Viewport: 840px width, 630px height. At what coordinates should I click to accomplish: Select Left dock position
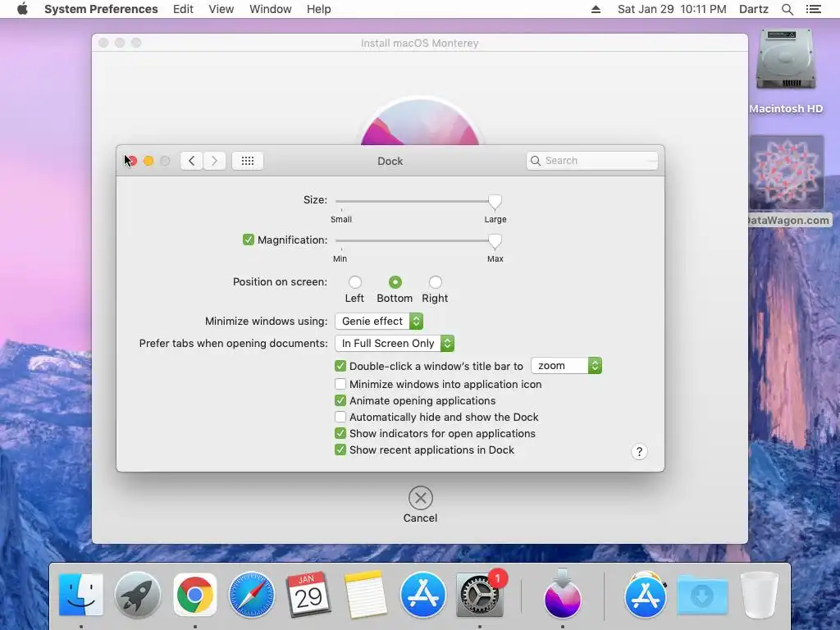click(x=354, y=282)
